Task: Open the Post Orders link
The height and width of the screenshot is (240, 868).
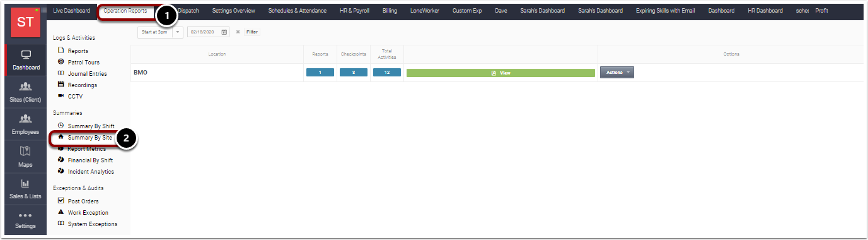Action: tap(83, 201)
